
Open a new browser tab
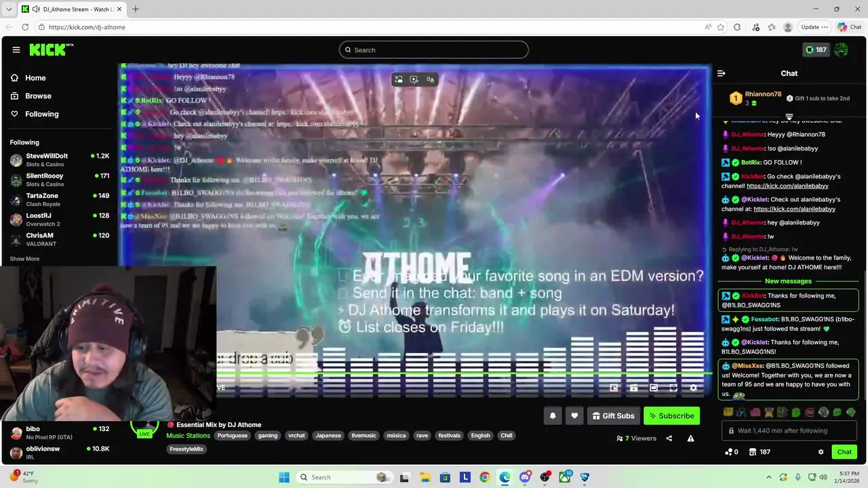pos(135,9)
